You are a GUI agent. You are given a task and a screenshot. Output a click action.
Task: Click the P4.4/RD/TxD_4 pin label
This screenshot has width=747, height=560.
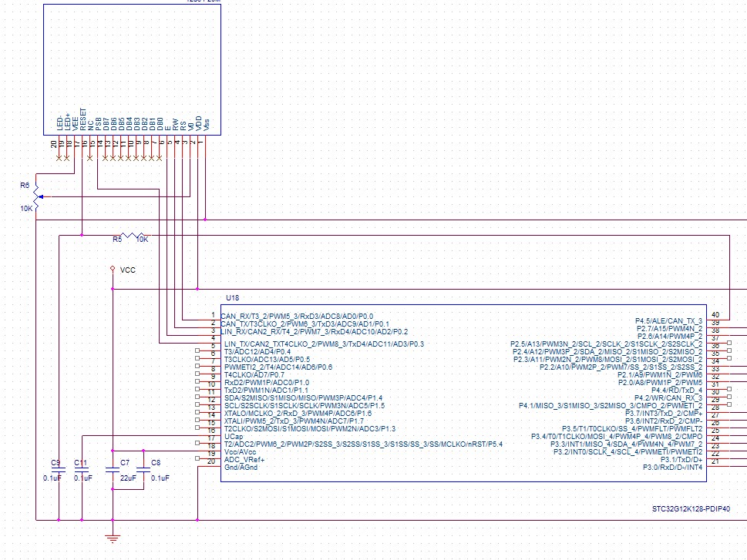coord(677,390)
